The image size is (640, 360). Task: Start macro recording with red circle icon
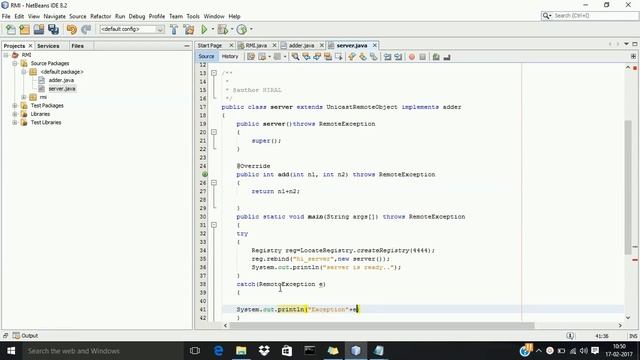[412, 57]
